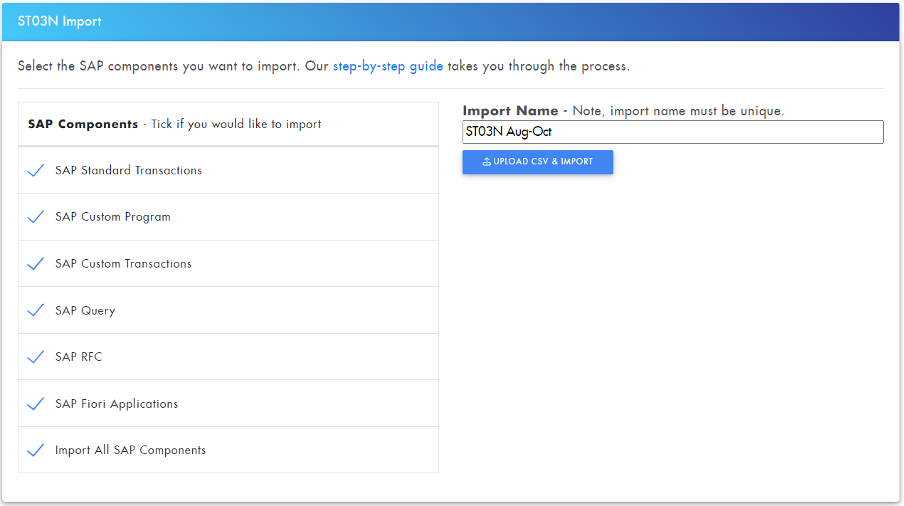
Task: Click the SAP Fiori Applications label text
Action: pos(116,404)
